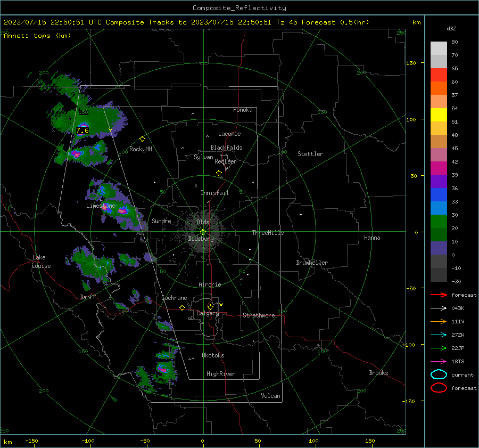Click the Limestone label
479x448 pixels.
click(101, 206)
